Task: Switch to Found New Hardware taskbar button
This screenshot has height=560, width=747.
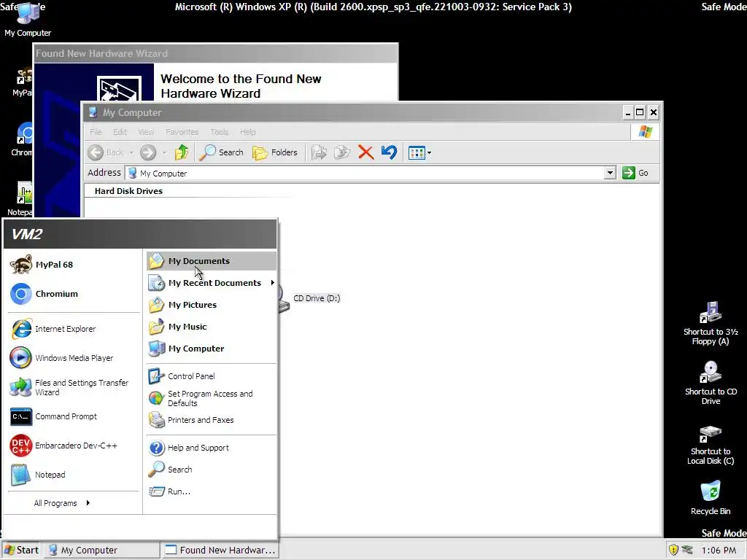Action: [220, 550]
